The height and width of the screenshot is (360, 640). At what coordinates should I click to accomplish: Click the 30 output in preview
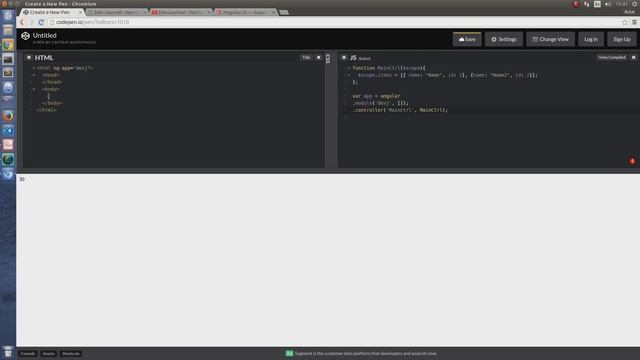[22, 179]
